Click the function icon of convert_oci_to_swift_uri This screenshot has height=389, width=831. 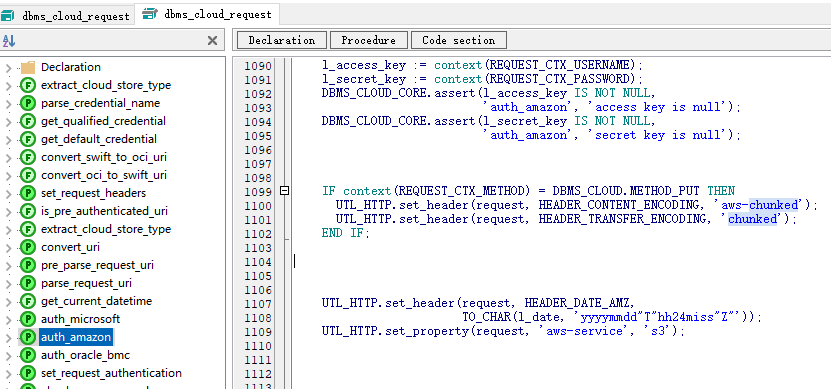click(x=28, y=175)
